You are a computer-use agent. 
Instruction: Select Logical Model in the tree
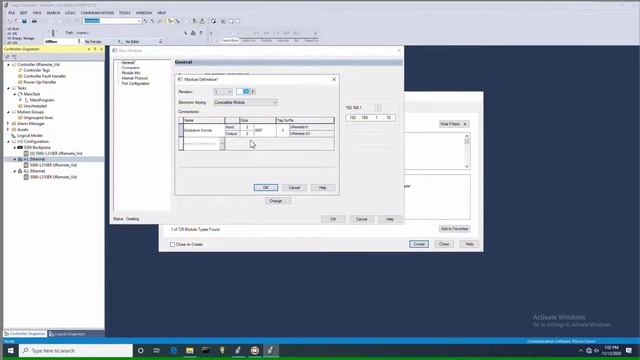pyautogui.click(x=29, y=136)
